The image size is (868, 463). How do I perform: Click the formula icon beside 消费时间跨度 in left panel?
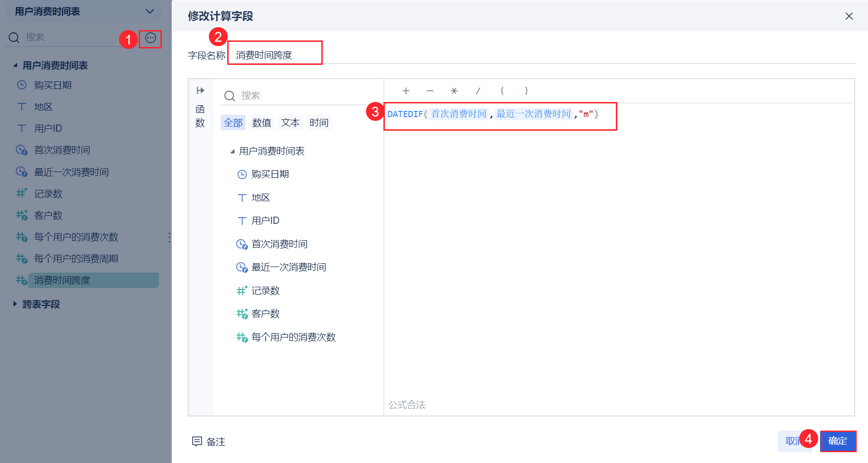22,280
